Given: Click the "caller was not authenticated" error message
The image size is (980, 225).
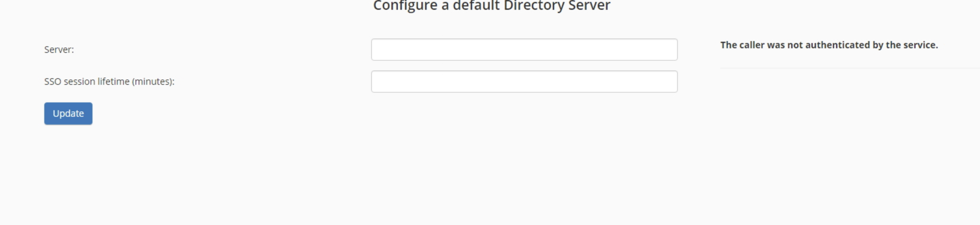Looking at the screenshot, I should pos(829,45).
